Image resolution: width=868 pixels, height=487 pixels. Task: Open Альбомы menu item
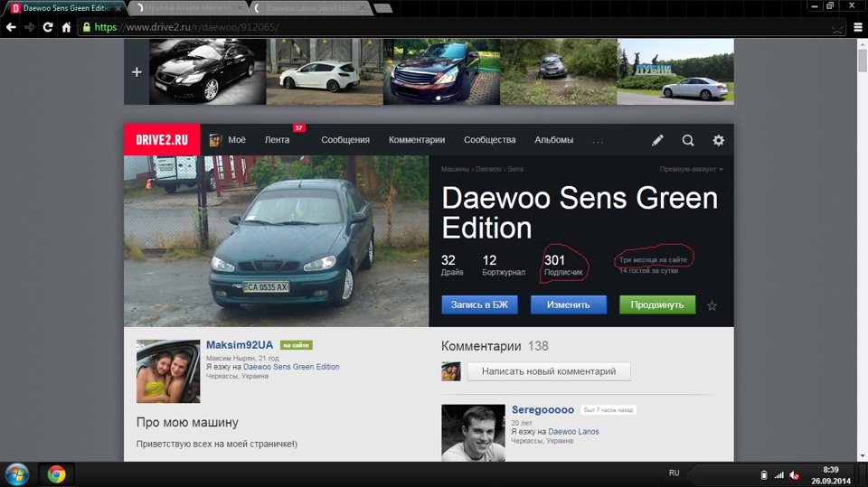click(553, 140)
